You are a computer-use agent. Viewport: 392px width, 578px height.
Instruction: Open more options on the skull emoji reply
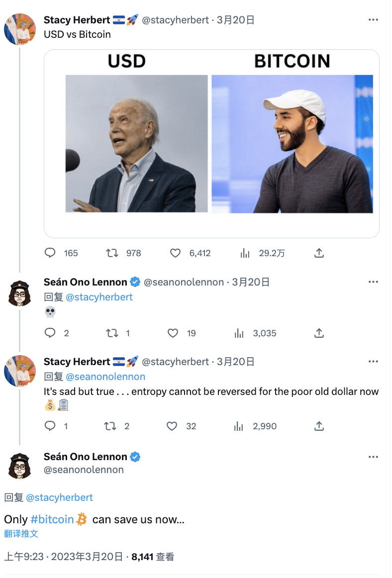[x=373, y=282]
